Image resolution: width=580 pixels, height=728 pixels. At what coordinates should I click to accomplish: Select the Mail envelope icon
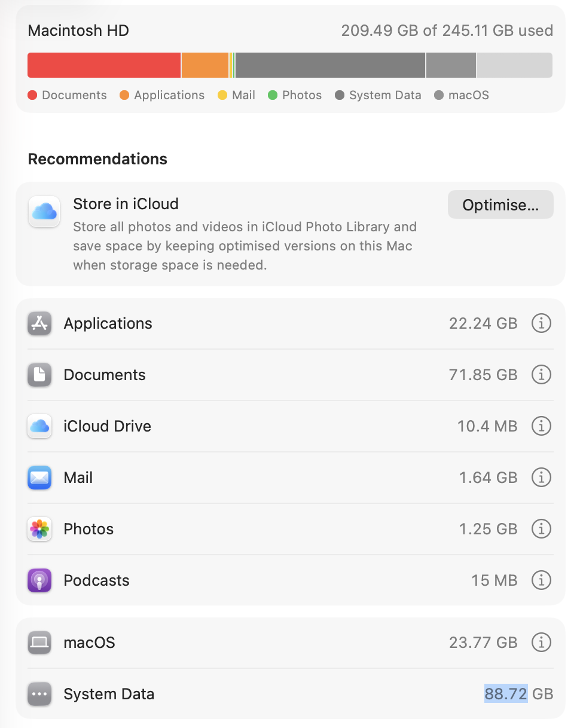pyautogui.click(x=39, y=478)
